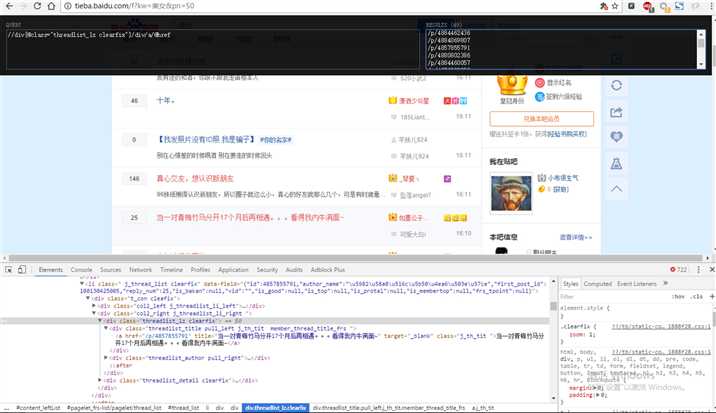
Task: Open the Audits tab
Action: click(x=294, y=270)
